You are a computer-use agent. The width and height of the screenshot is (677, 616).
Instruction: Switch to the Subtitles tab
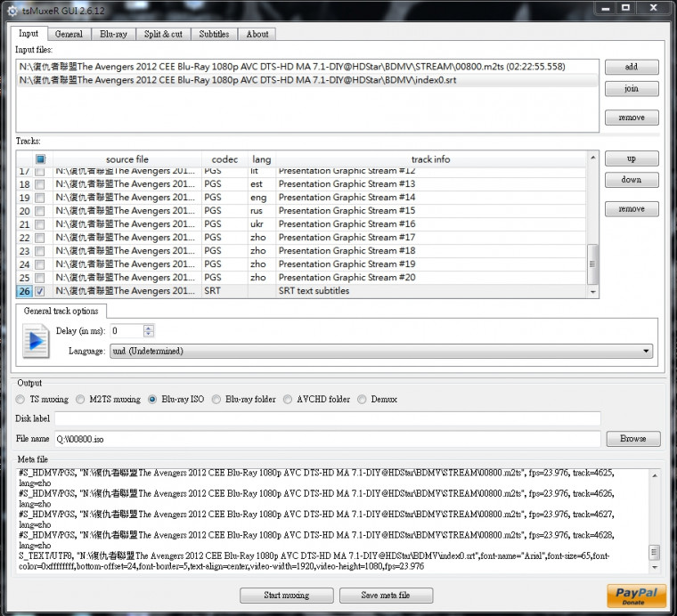[214, 34]
